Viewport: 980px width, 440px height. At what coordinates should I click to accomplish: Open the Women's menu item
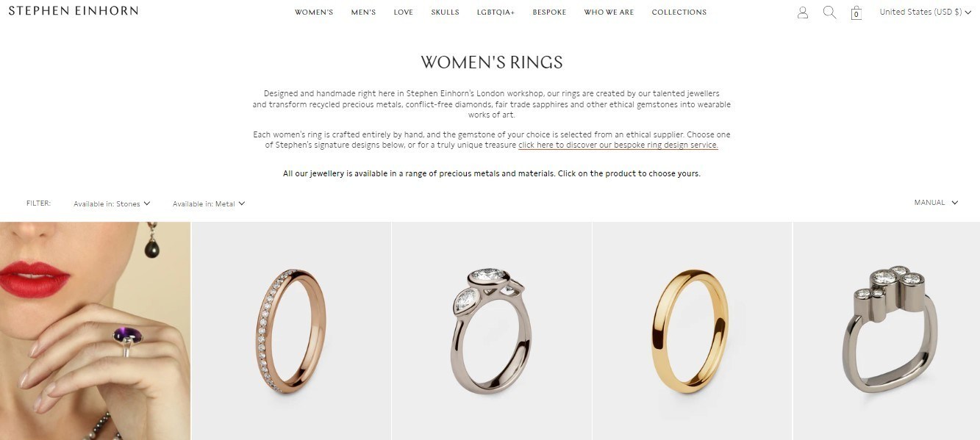click(x=314, y=12)
